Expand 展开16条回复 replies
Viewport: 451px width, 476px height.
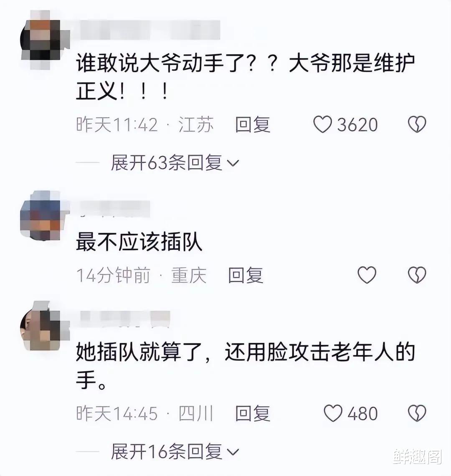175,452
